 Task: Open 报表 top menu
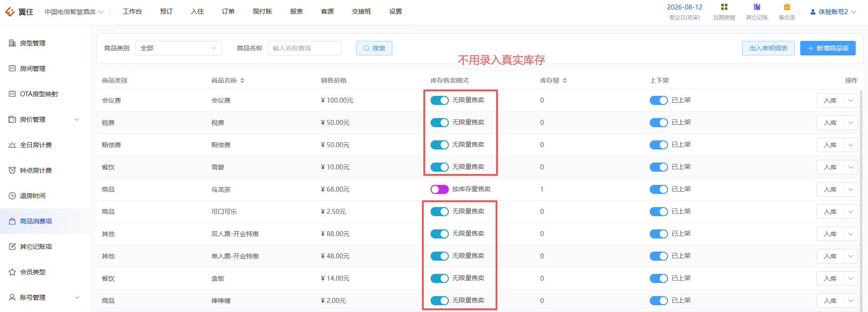click(296, 11)
